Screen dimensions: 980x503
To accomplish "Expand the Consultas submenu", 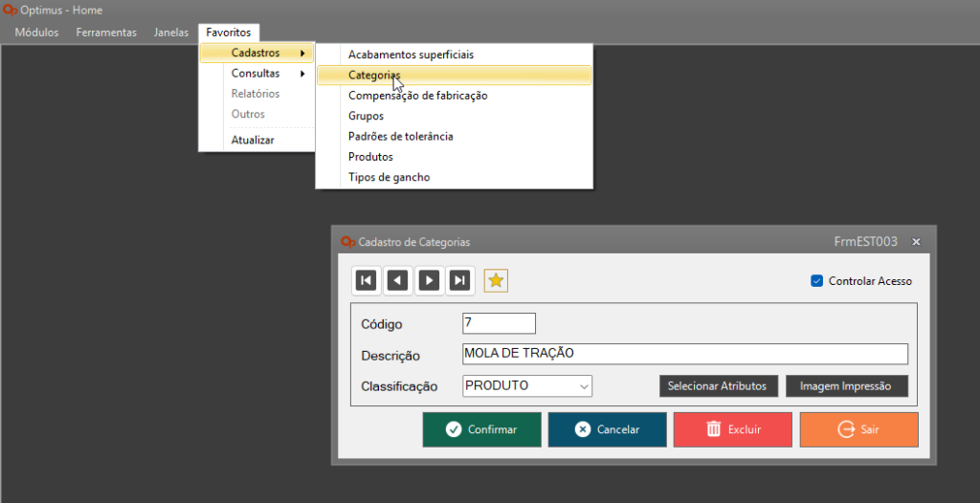I will 256,74.
